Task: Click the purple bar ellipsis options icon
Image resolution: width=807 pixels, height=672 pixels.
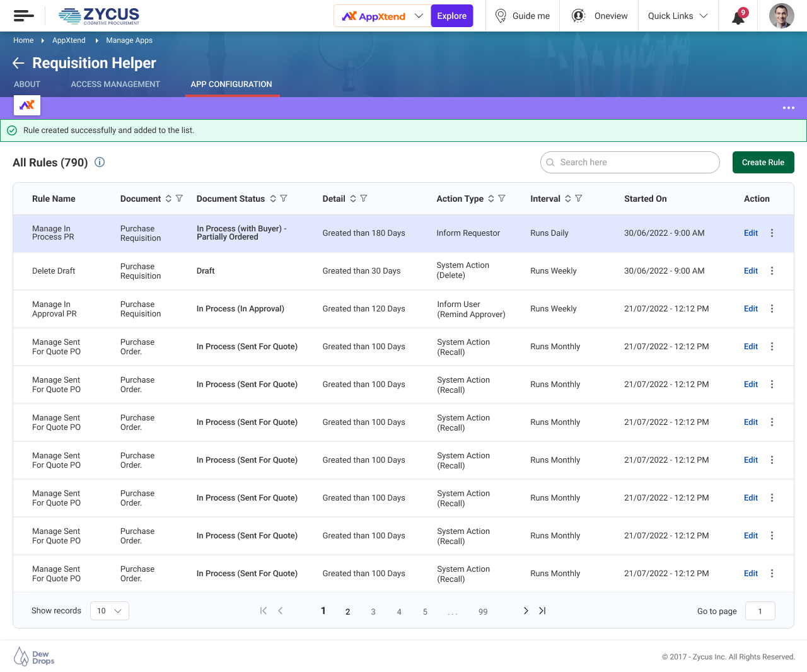Action: 788,108
